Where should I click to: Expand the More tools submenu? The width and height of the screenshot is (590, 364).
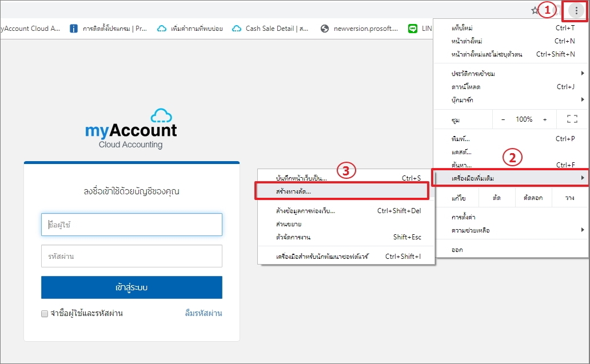pyautogui.click(x=511, y=178)
